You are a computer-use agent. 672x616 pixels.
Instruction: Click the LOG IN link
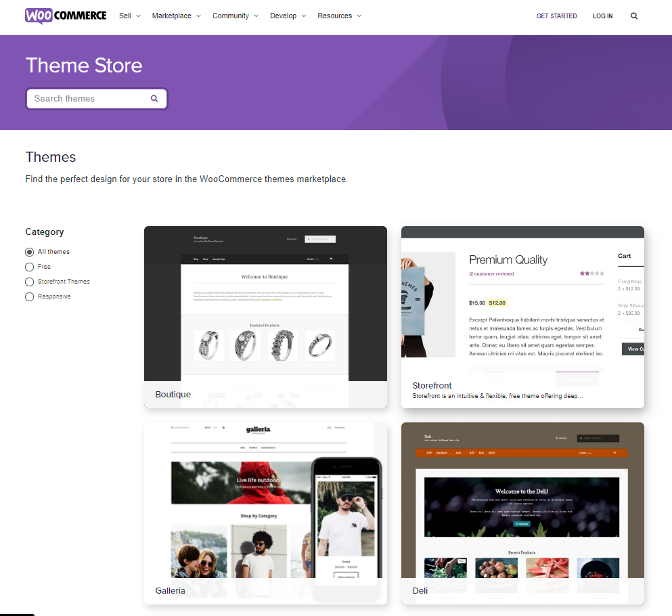(x=602, y=16)
